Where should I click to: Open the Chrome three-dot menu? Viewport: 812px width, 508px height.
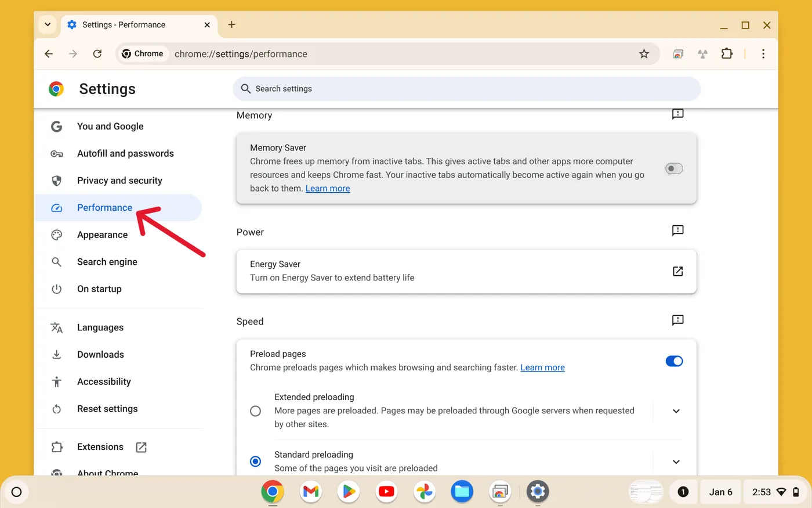click(x=763, y=54)
